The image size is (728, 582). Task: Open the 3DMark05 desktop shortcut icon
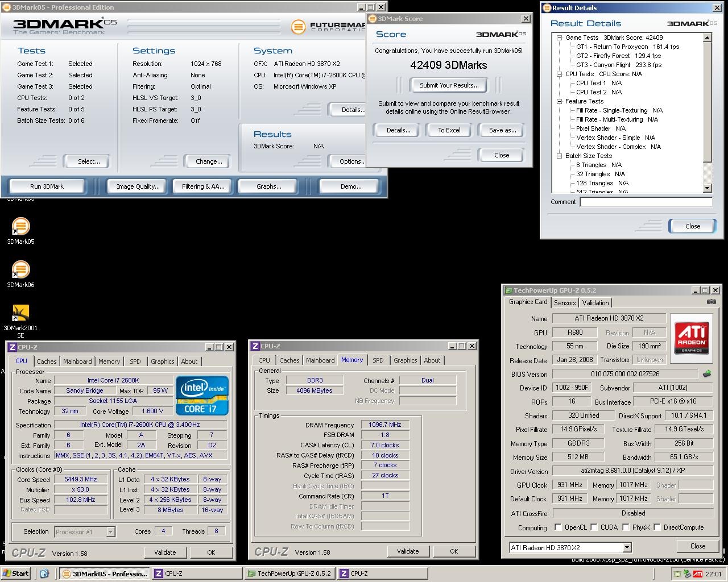tap(20, 227)
